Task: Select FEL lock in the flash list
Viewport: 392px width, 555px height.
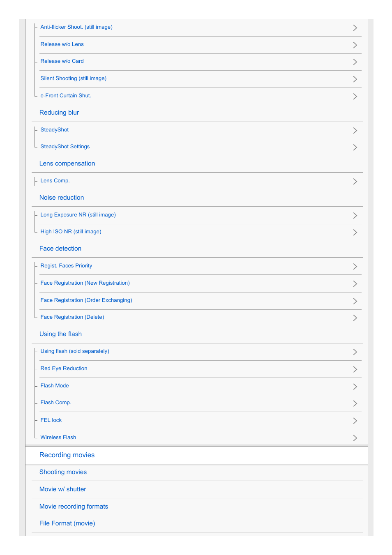Action: coord(51,420)
